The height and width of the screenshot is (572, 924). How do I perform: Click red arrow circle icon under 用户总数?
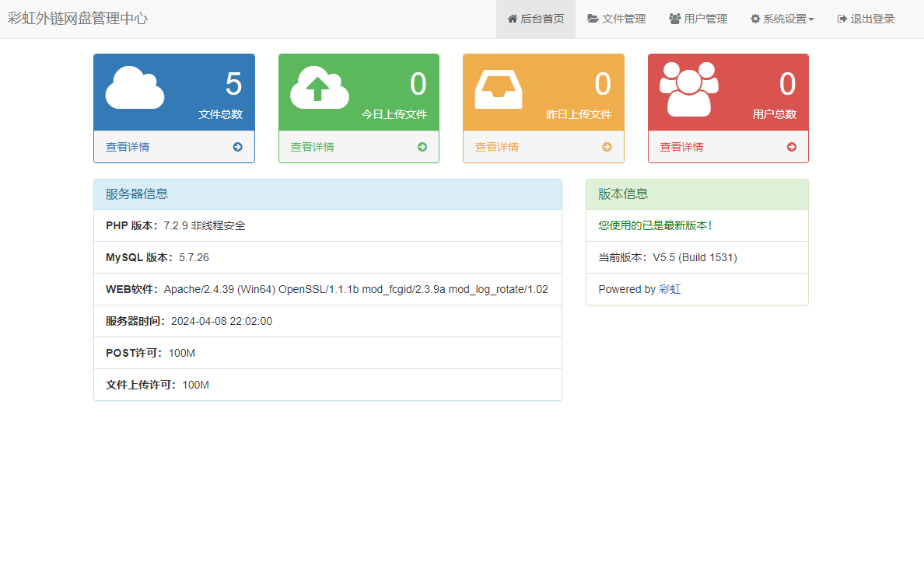[792, 147]
